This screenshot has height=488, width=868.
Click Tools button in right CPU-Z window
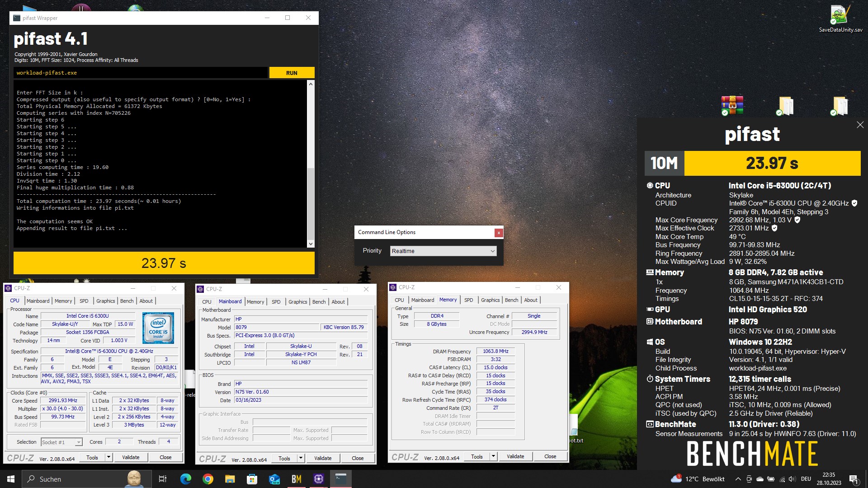pos(477,457)
